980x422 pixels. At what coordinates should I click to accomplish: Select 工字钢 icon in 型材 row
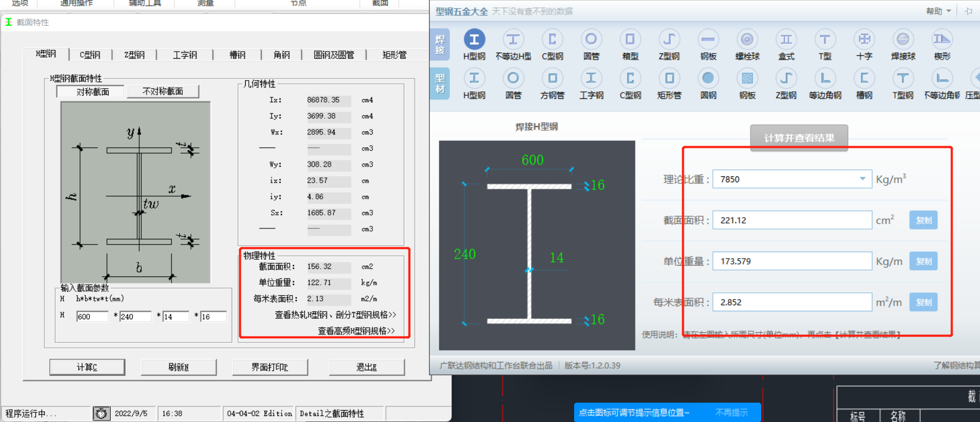[x=591, y=78]
